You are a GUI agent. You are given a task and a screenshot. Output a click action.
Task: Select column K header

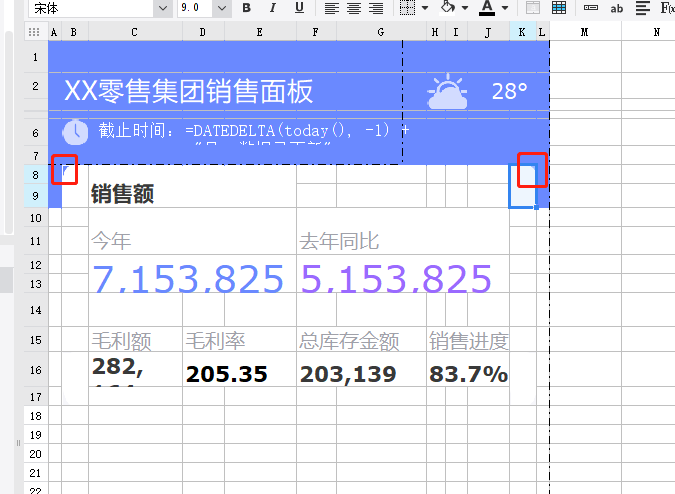tap(522, 32)
